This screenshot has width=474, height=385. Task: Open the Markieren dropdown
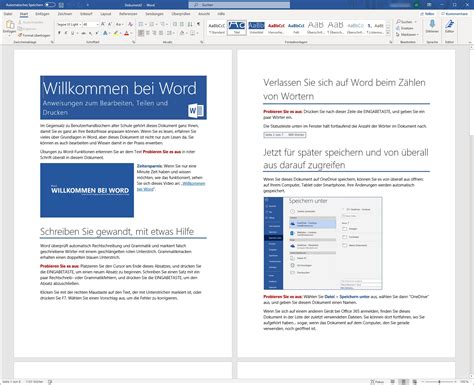point(407,35)
